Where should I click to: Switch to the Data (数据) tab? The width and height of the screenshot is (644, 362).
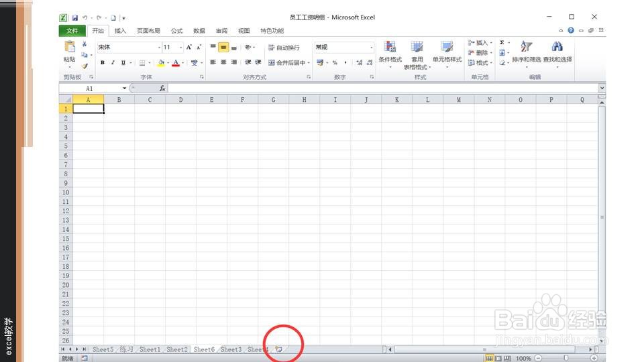click(199, 31)
